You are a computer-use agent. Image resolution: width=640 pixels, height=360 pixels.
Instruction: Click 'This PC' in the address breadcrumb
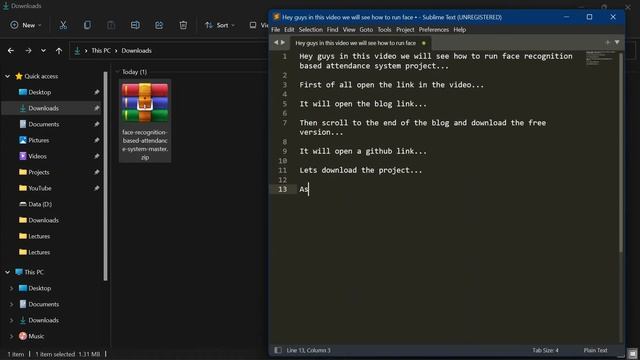pyautogui.click(x=101, y=51)
